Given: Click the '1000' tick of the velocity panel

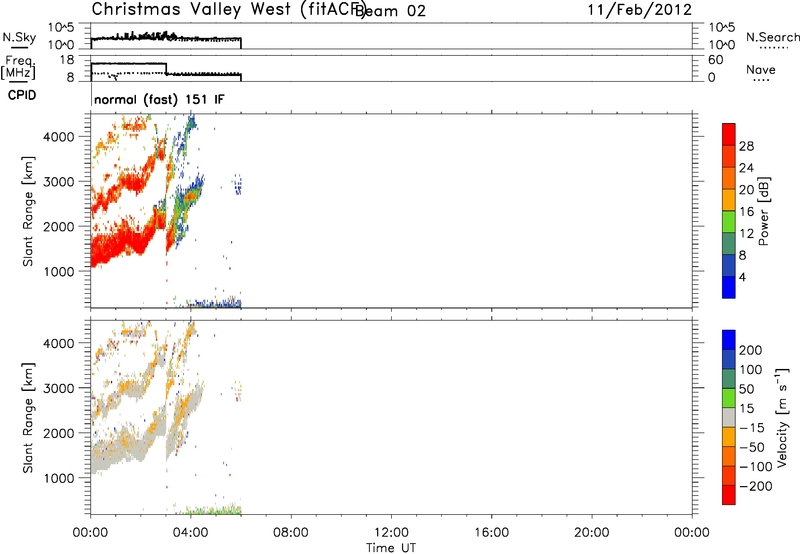Looking at the screenshot, I should pos(59,478).
